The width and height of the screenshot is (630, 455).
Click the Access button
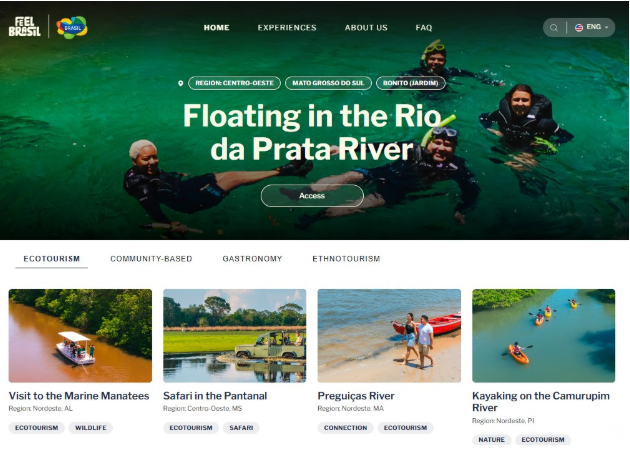pos(312,196)
